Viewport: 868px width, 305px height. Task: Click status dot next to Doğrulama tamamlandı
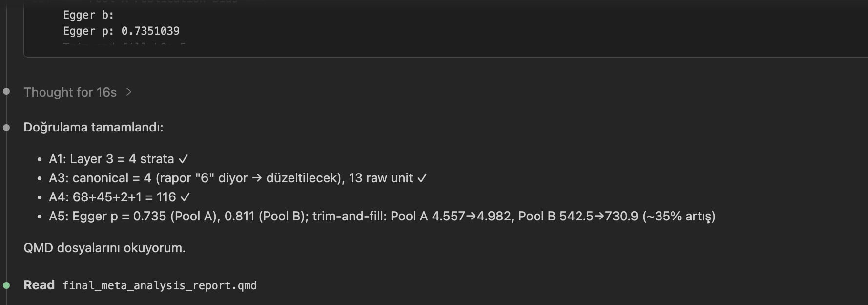coord(6,128)
